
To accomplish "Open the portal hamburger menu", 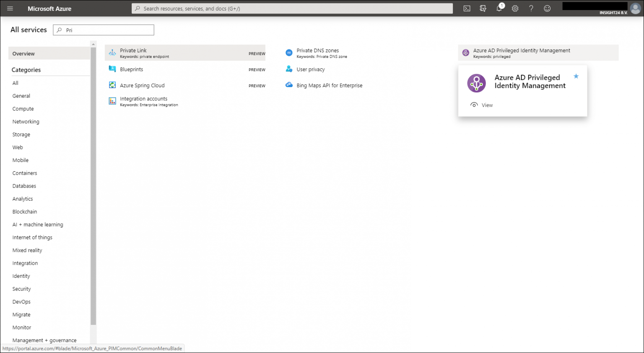I will (10, 8).
